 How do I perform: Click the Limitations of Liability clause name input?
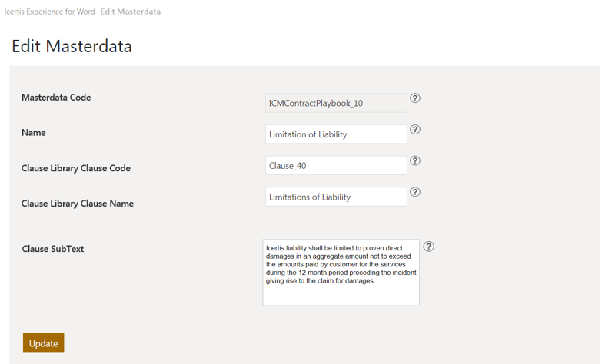336,197
